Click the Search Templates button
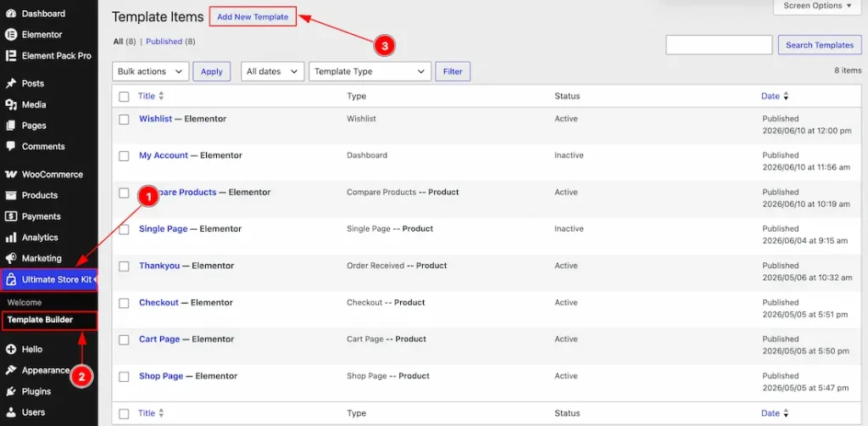The image size is (868, 426). 820,45
